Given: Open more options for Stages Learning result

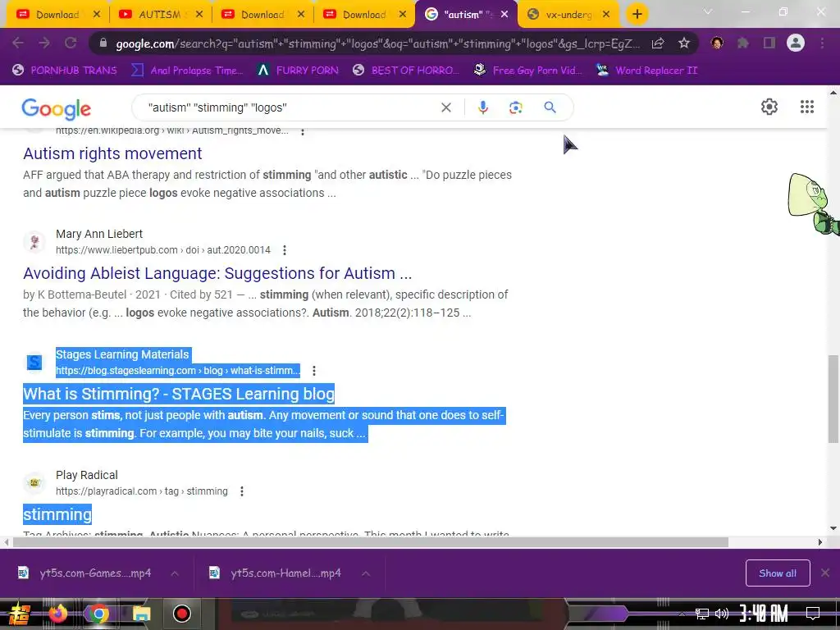Looking at the screenshot, I should coord(314,371).
